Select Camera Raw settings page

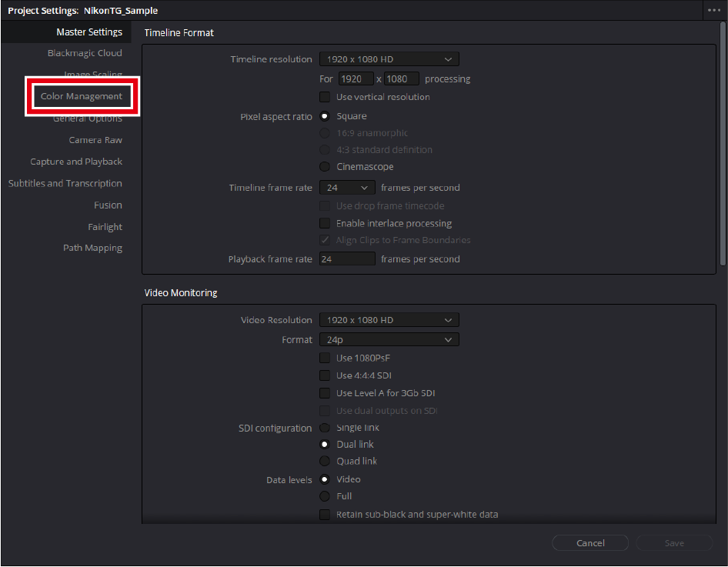[95, 140]
